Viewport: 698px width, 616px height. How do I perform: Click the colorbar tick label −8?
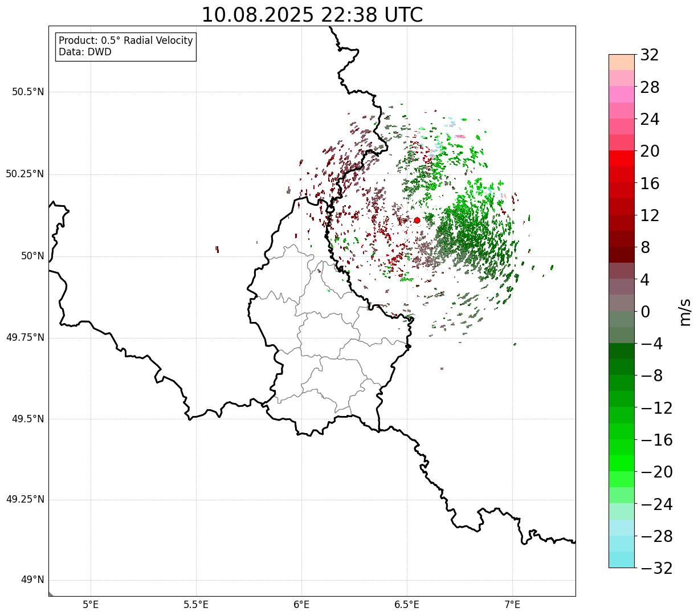pos(651,376)
